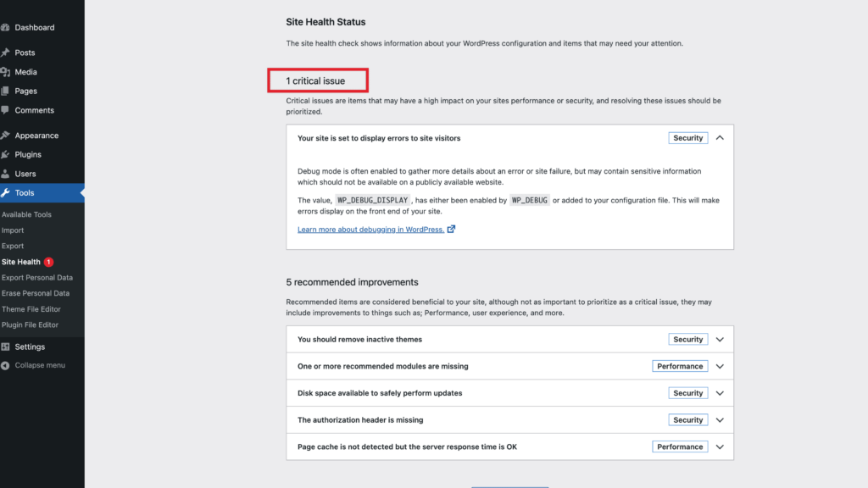
Task: Open the Import submenu item
Action: (x=13, y=230)
